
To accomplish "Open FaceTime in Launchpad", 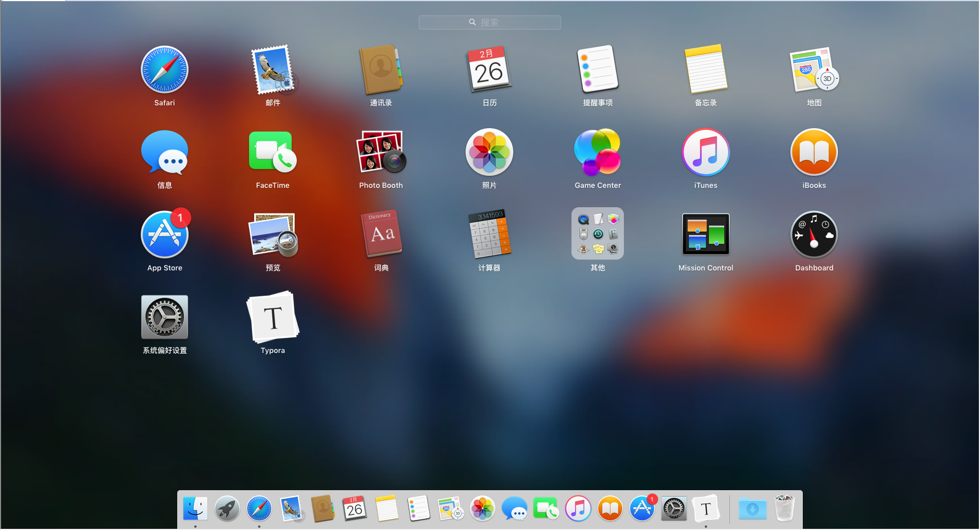I will pos(273,152).
